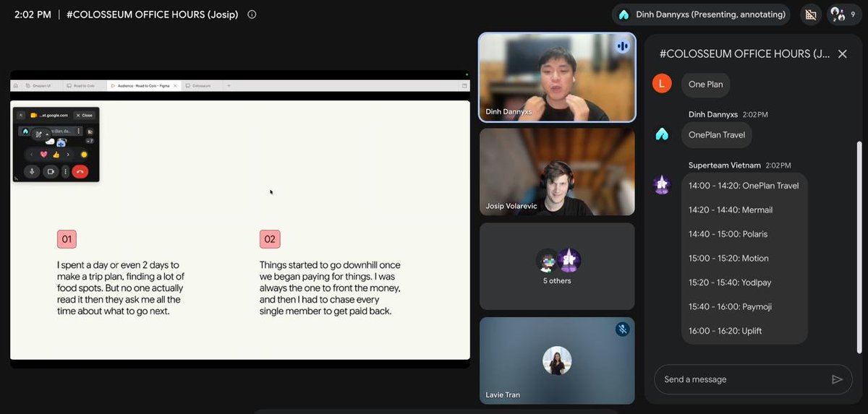Screen dimensions: 868x414
Task: Open the '5 others' participants tile
Action: point(557,266)
